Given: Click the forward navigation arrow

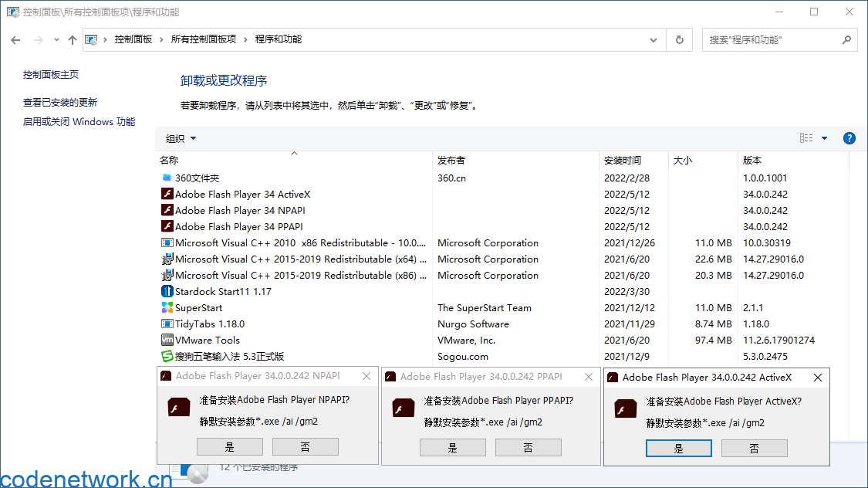Looking at the screenshot, I should pyautogui.click(x=39, y=40).
